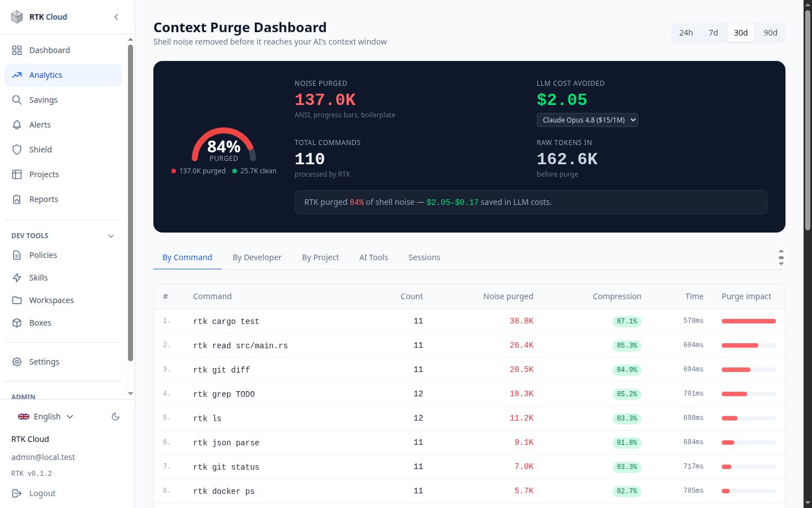This screenshot has width=812, height=508.
Task: Sort by the Noise purged column header
Action: (508, 296)
